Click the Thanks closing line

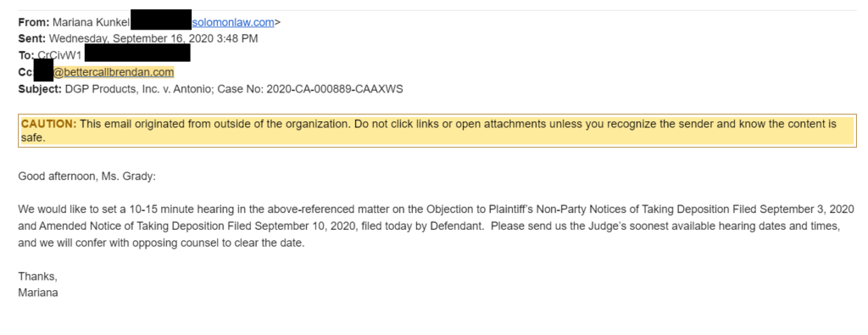point(37,276)
